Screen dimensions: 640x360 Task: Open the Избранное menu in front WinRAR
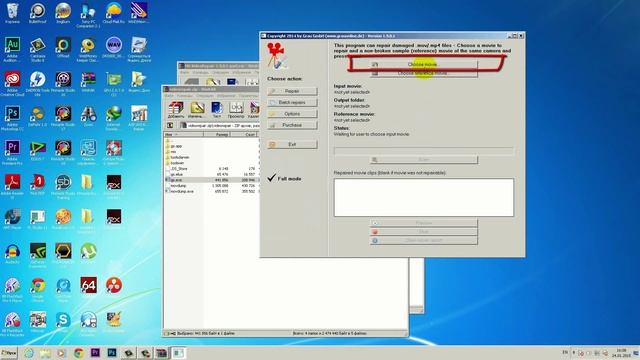click(226, 96)
